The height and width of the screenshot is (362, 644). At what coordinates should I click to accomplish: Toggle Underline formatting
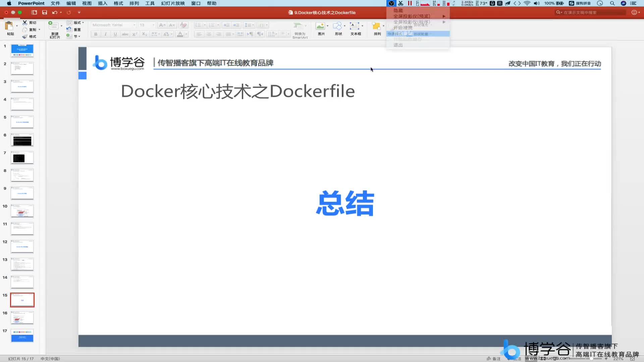tap(115, 34)
